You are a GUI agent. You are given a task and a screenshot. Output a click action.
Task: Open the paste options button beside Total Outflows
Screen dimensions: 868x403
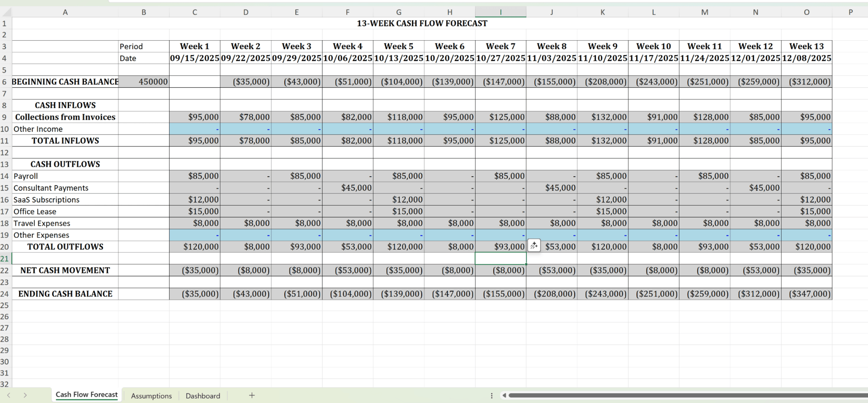[x=534, y=245]
